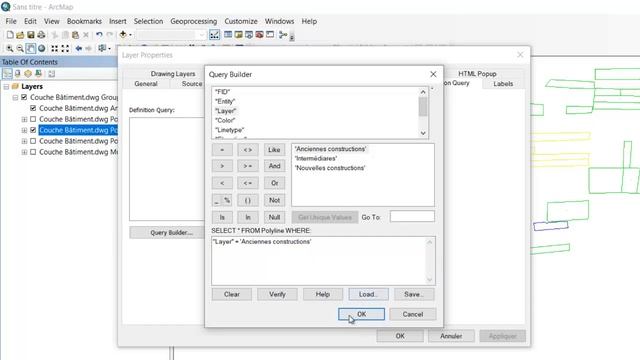Open the ArcToolbox red toolbox icon
This screenshot has width=640, height=360.
pyautogui.click(x=259, y=35)
